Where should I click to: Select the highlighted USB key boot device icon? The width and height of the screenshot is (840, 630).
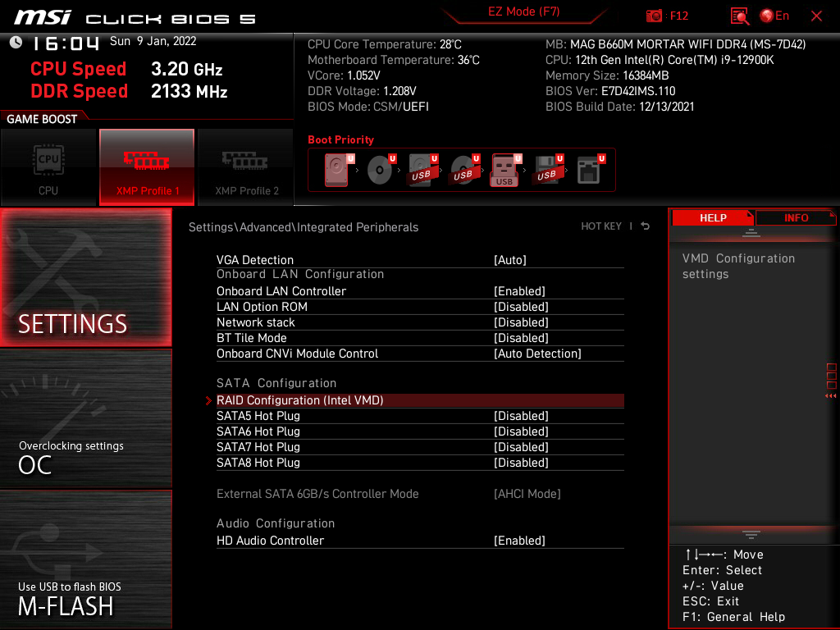505,170
